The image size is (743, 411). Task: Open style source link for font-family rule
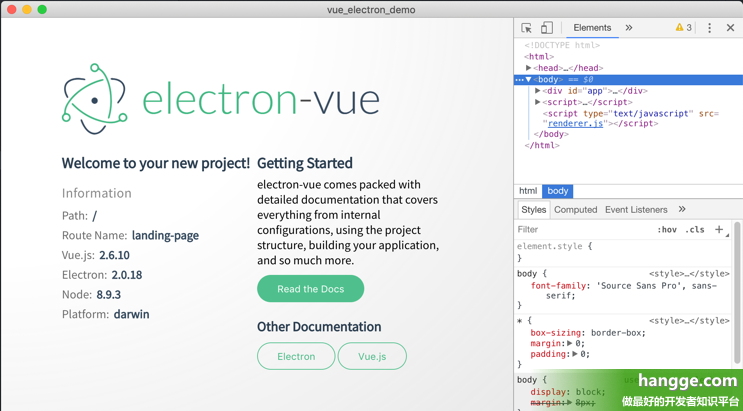point(689,274)
